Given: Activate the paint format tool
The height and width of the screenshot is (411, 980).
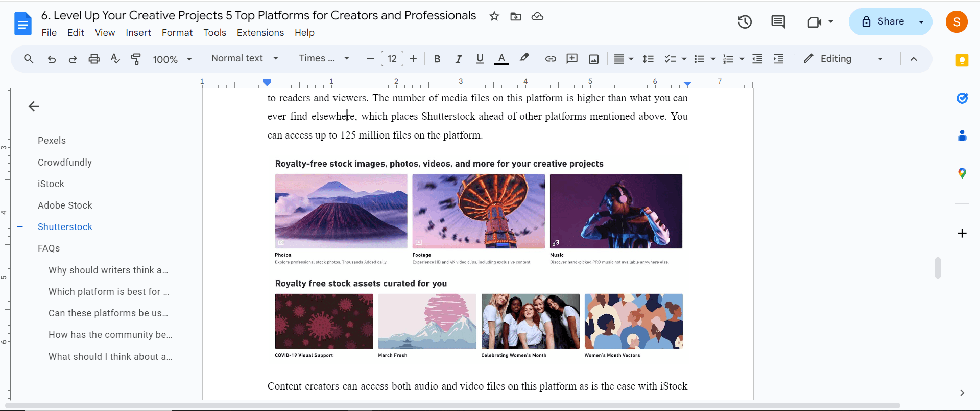Looking at the screenshot, I should [136, 59].
